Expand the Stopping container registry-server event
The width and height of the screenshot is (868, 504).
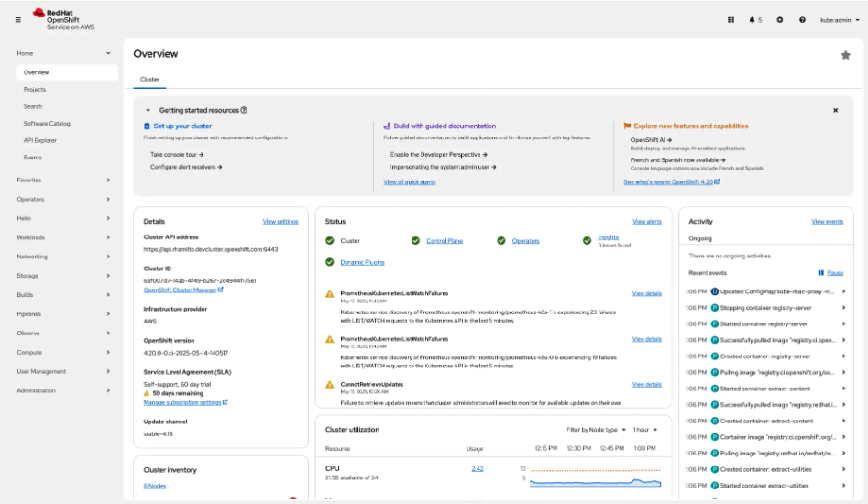click(x=843, y=308)
